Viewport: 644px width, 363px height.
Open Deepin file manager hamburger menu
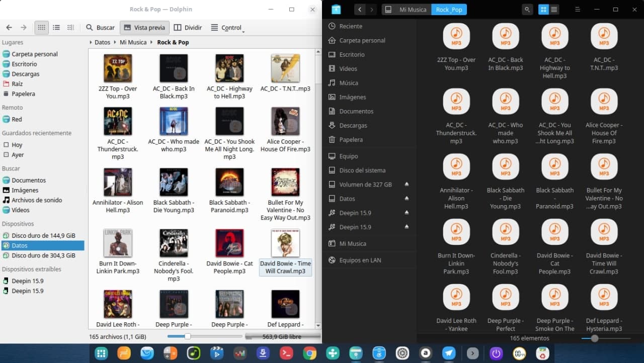(578, 10)
